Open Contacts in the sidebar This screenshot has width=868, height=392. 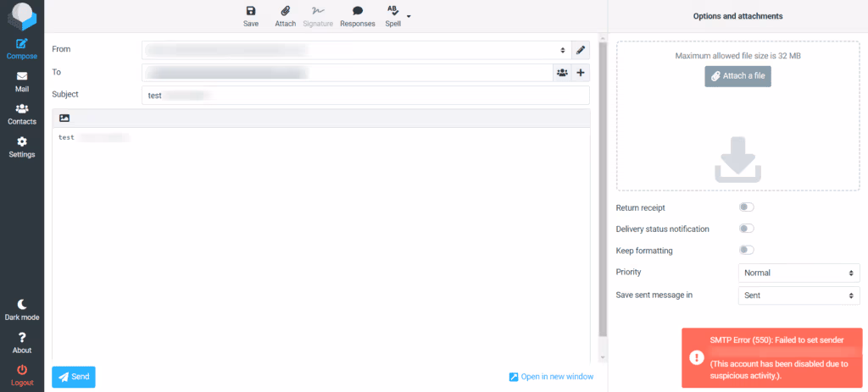pyautogui.click(x=22, y=114)
